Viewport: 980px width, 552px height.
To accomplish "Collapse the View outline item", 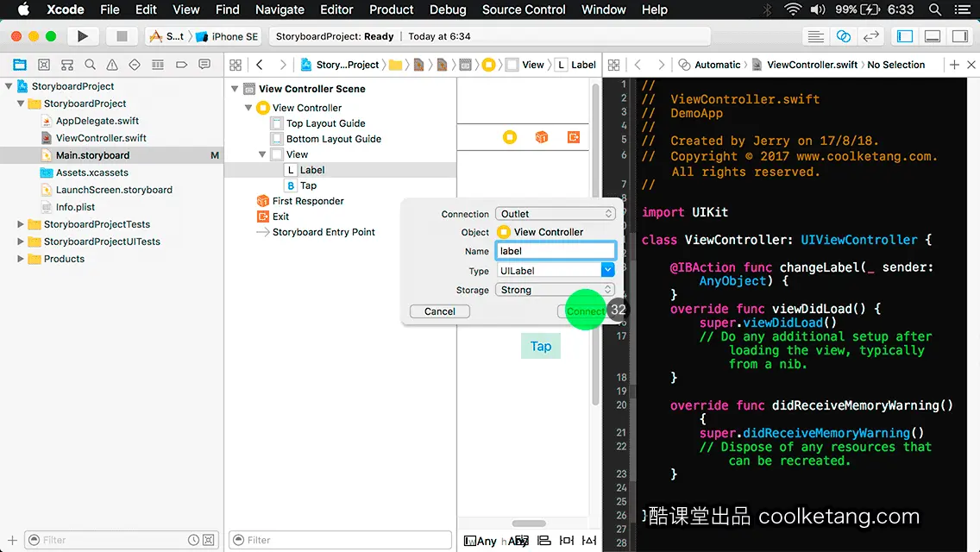I will [262, 154].
